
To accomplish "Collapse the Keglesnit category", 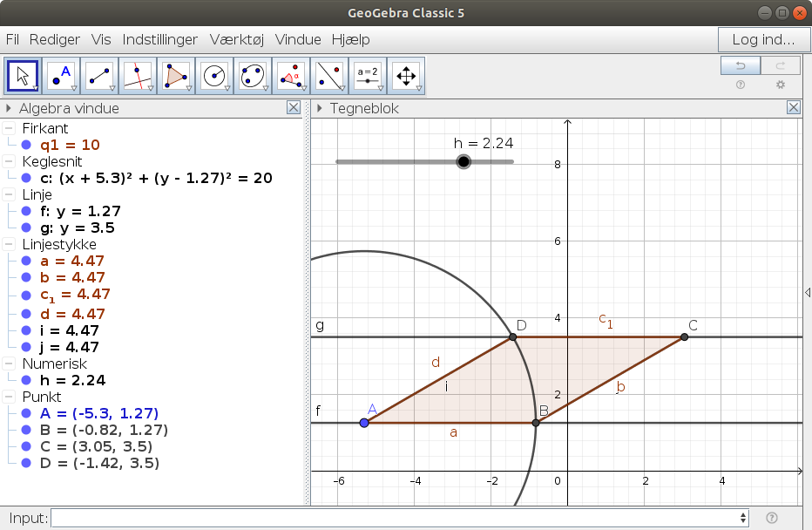I will 9,161.
